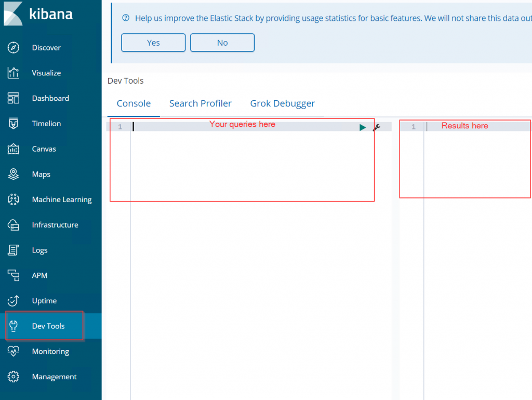Select the Maps sidebar label

point(41,175)
